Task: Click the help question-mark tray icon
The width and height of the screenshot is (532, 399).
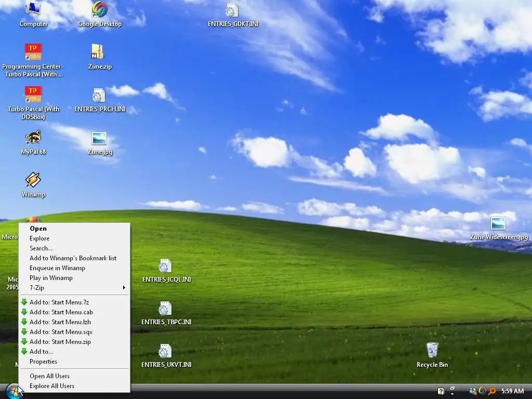Action: (x=441, y=391)
